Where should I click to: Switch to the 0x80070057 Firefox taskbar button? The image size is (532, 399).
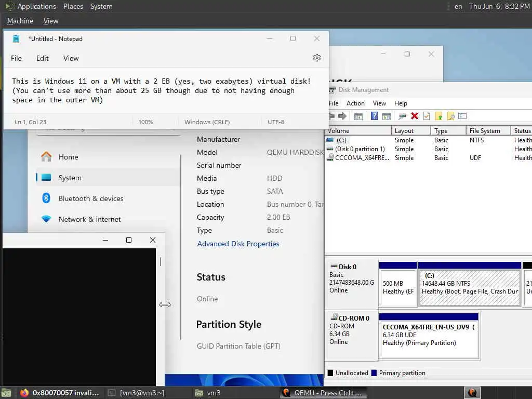[x=60, y=393]
